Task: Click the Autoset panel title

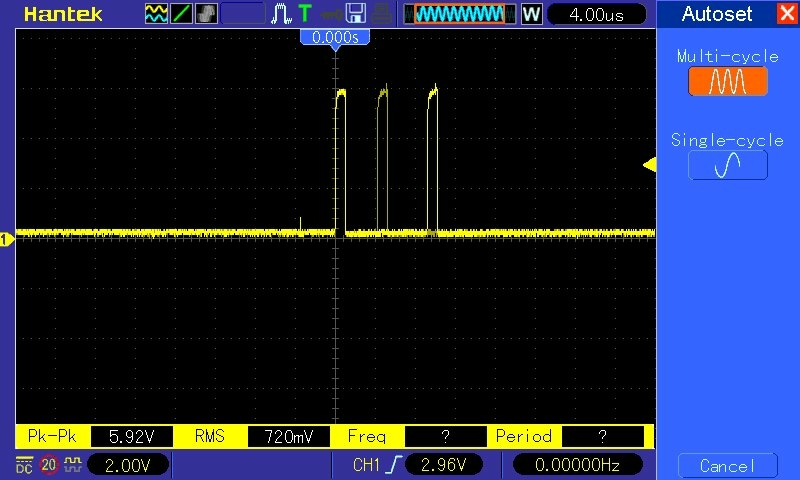Action: [717, 14]
